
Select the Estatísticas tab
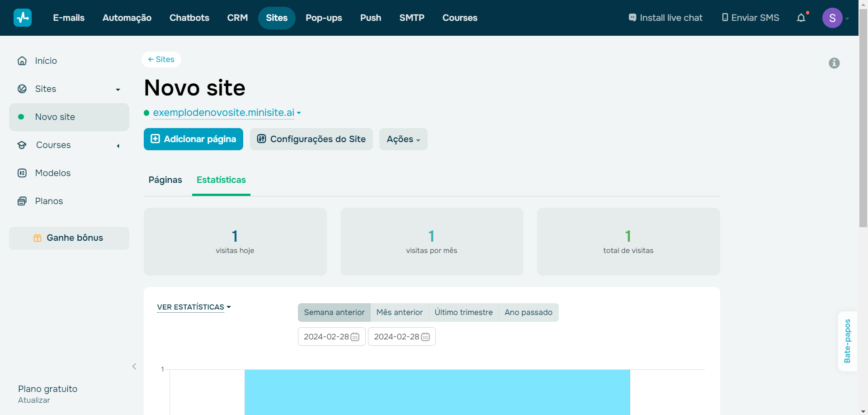click(x=221, y=180)
